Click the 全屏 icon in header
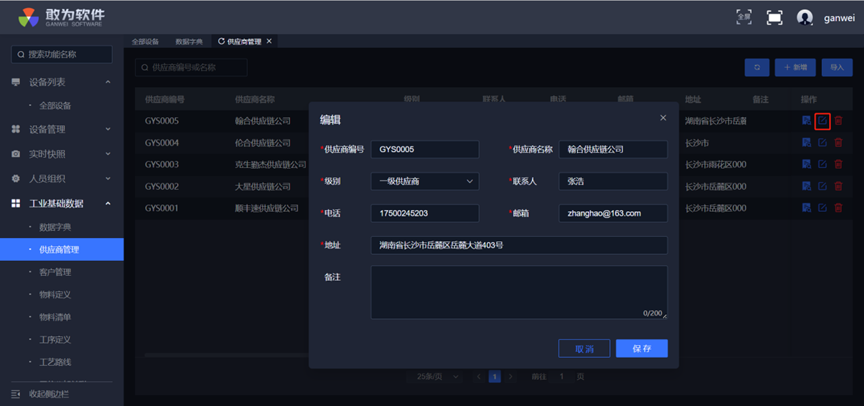The width and height of the screenshot is (864, 406). [744, 17]
